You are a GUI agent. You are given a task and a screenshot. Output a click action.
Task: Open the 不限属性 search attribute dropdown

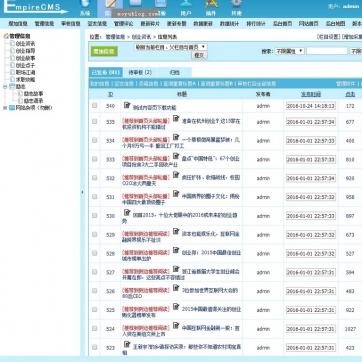[x=289, y=51]
